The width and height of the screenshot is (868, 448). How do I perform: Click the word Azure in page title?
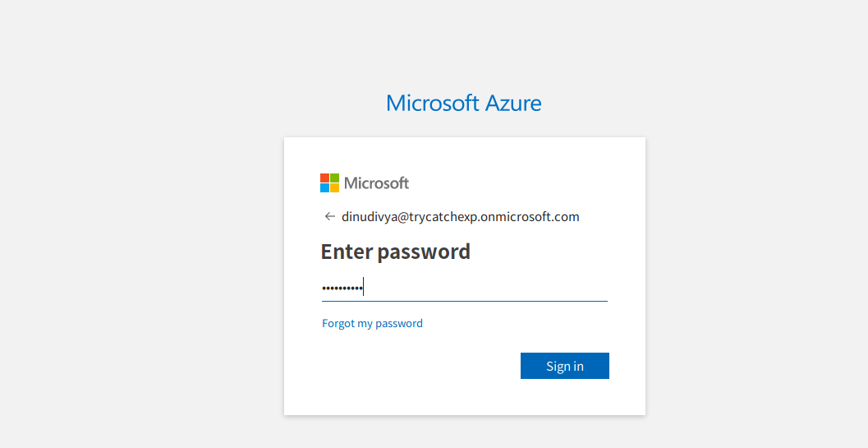click(x=513, y=103)
